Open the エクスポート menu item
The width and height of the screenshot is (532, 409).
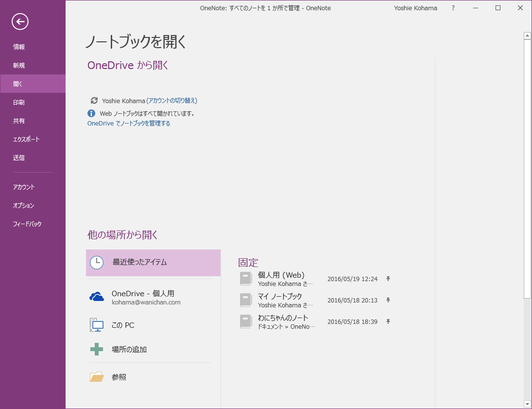point(33,139)
